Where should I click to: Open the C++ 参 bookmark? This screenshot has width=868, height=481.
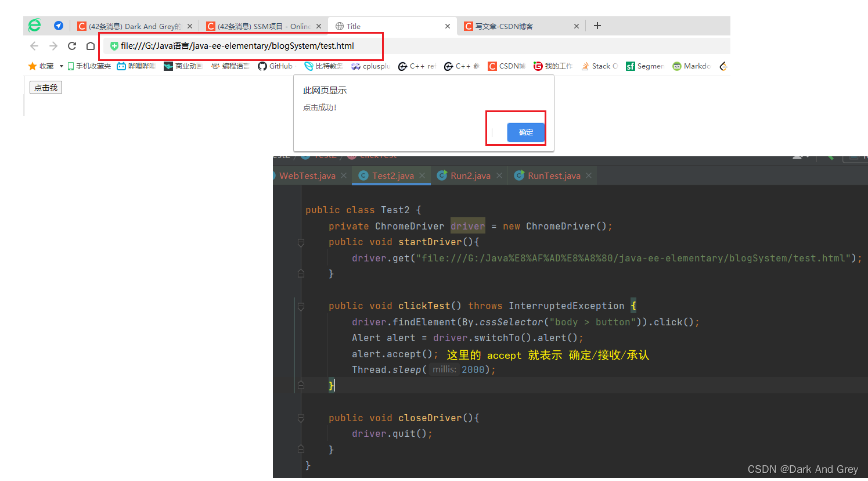coord(463,66)
